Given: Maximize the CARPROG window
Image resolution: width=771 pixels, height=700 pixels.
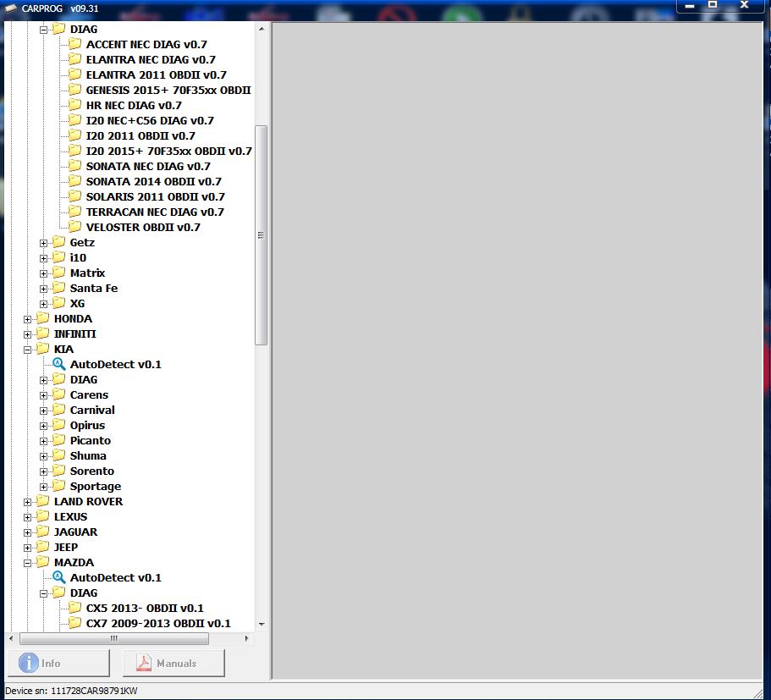Looking at the screenshot, I should pyautogui.click(x=713, y=5).
